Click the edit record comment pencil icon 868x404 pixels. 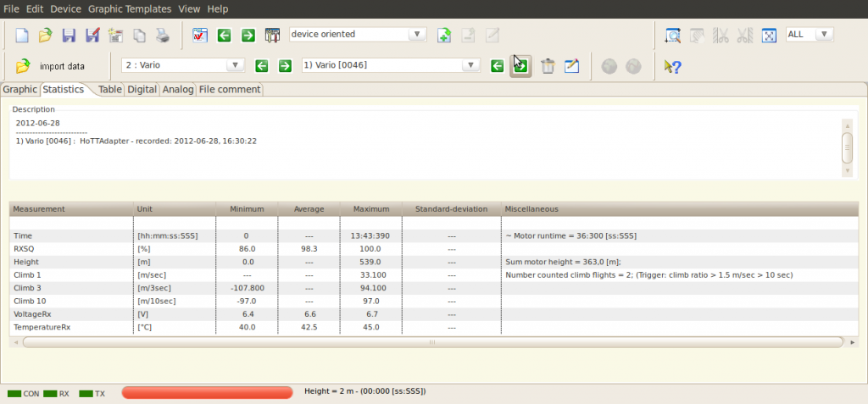571,66
